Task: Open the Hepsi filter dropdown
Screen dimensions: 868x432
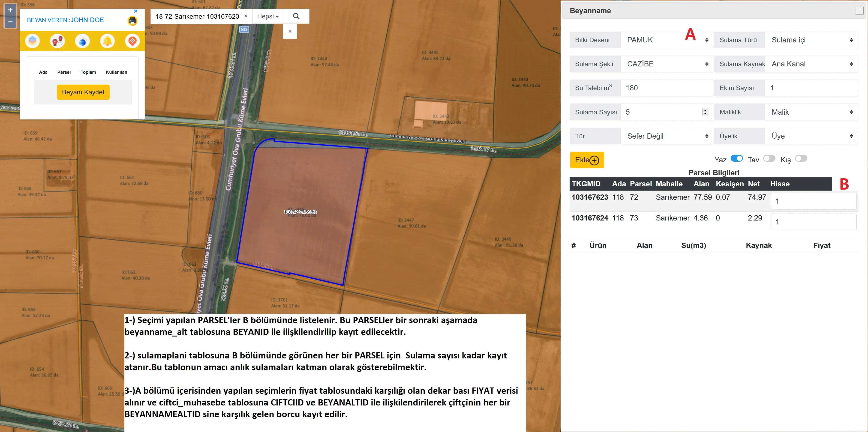Action: pos(267,16)
